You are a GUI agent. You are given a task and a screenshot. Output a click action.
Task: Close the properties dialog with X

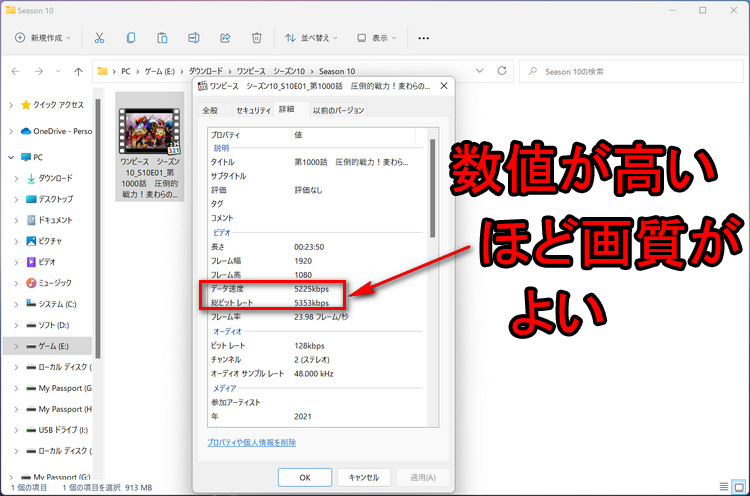pos(444,86)
